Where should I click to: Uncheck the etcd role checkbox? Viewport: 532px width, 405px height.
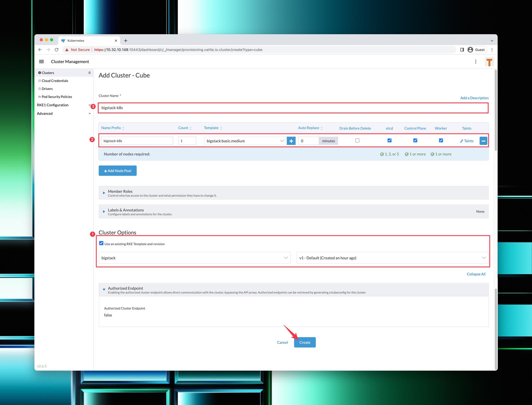coord(389,140)
